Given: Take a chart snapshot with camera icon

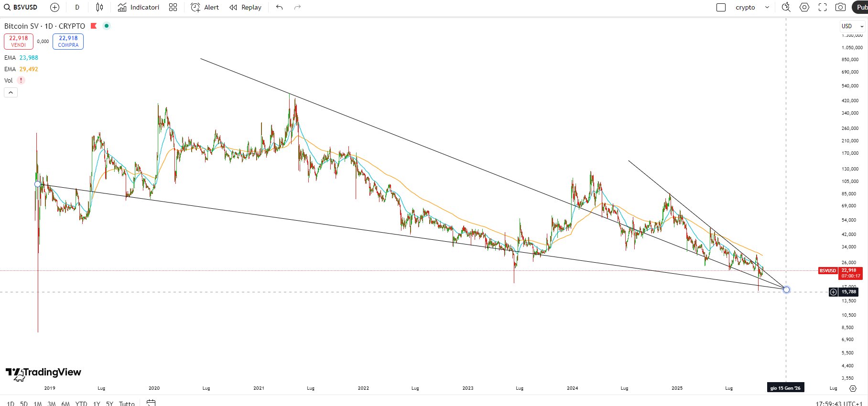Looking at the screenshot, I should (840, 7).
